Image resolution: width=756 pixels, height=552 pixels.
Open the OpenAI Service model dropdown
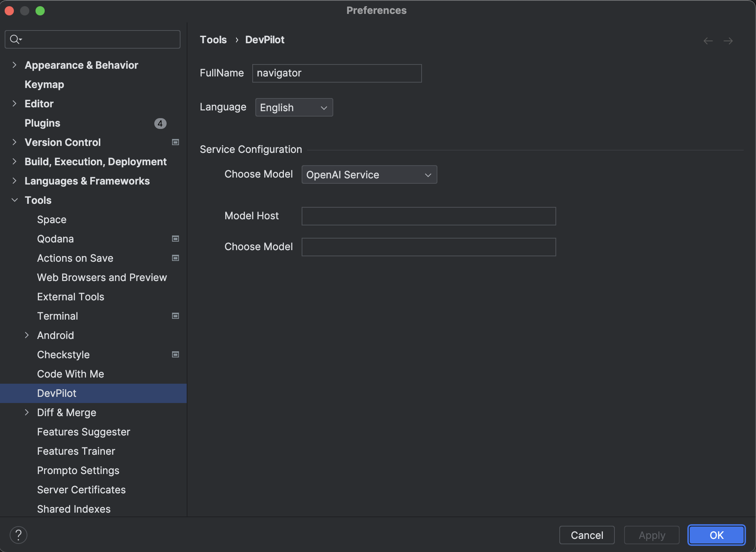click(x=369, y=174)
